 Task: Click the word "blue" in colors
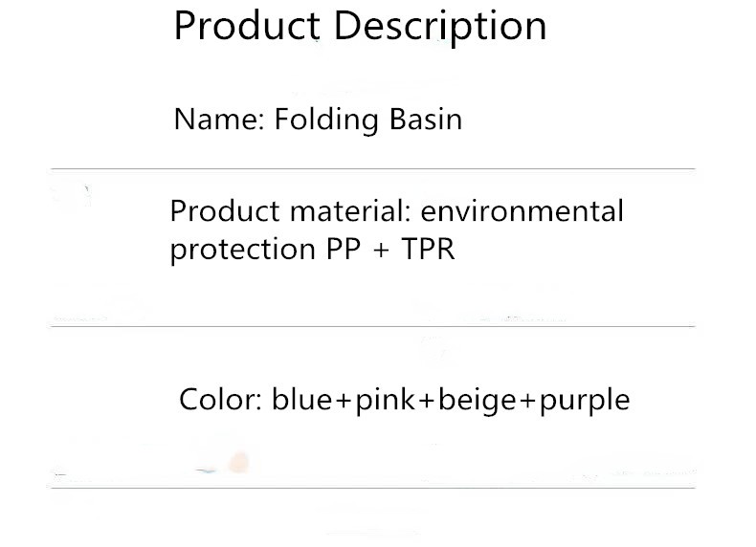300,399
